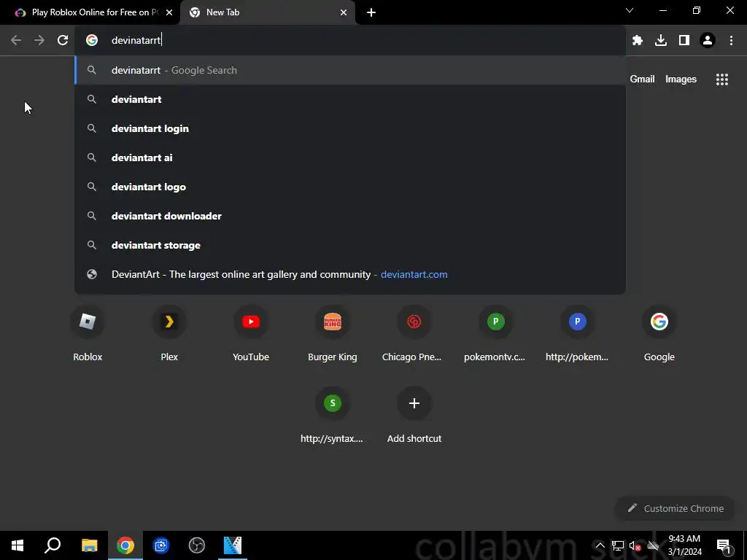Open the Roblox shortcut tile
The height and width of the screenshot is (560, 747).
88,334
